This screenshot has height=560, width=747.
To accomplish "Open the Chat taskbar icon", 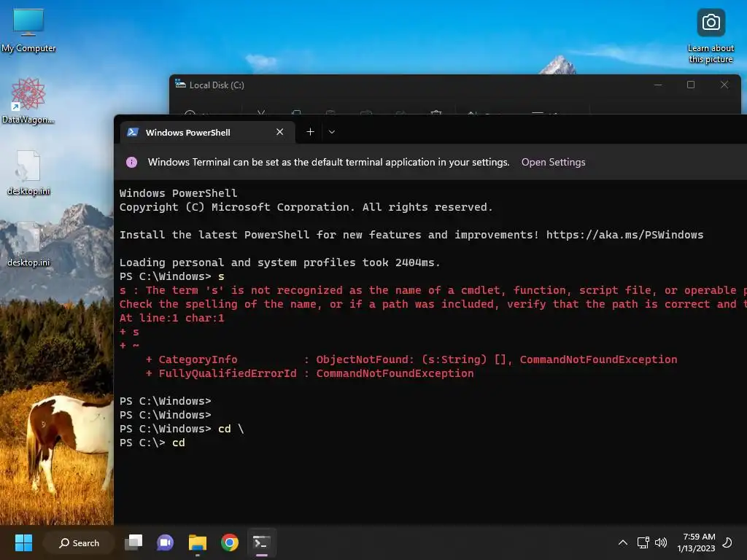I will (166, 542).
